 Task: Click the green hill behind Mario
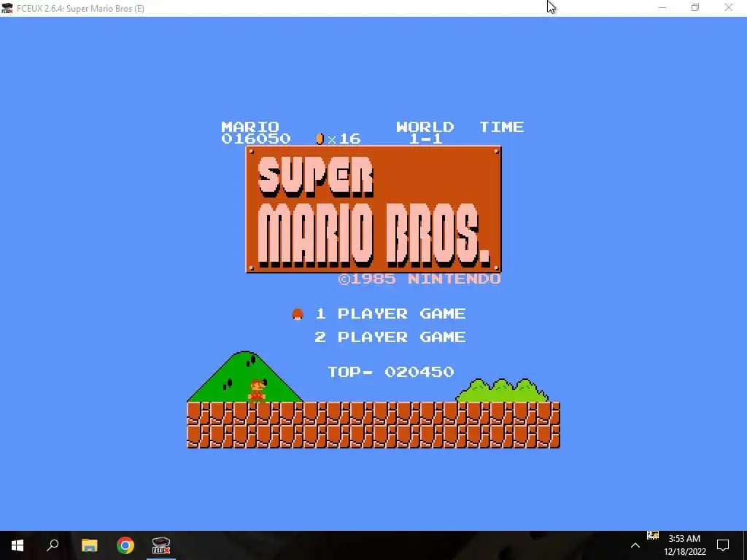(244, 377)
